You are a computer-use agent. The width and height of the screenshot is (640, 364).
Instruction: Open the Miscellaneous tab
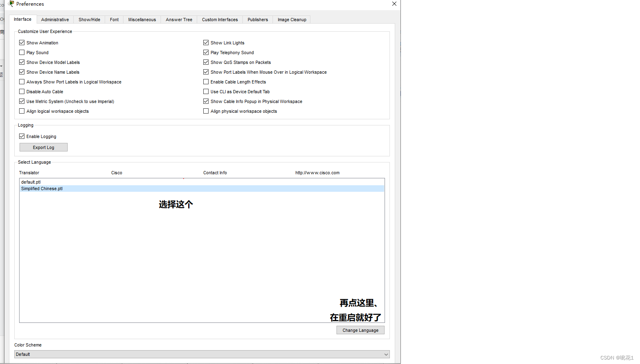click(x=142, y=20)
